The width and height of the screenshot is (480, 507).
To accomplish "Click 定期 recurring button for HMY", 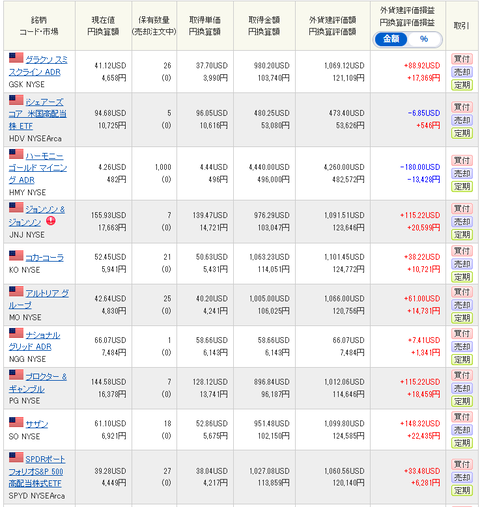I will (x=462, y=187).
